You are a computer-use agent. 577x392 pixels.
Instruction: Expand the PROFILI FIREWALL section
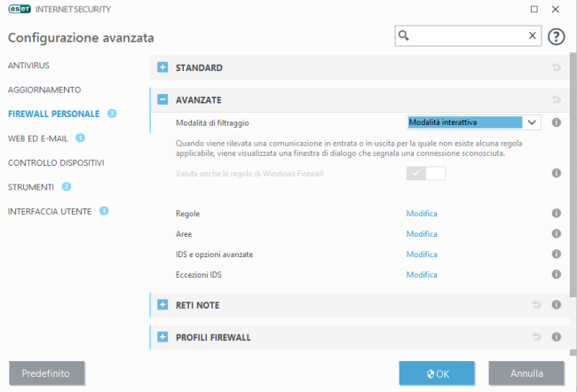[162, 337]
